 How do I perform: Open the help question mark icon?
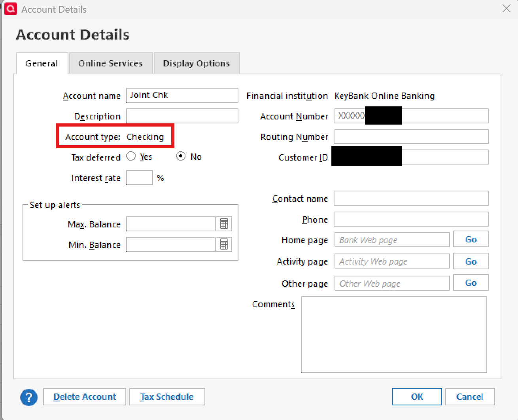(x=29, y=397)
